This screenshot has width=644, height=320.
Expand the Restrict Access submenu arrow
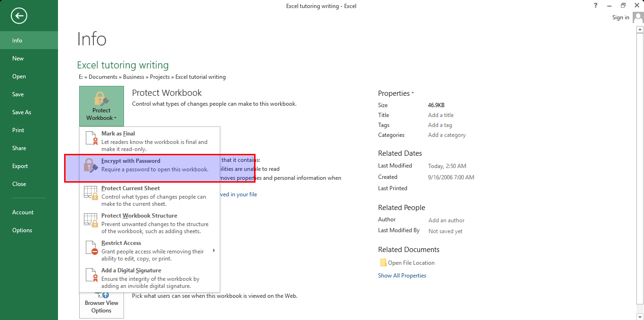(214, 251)
